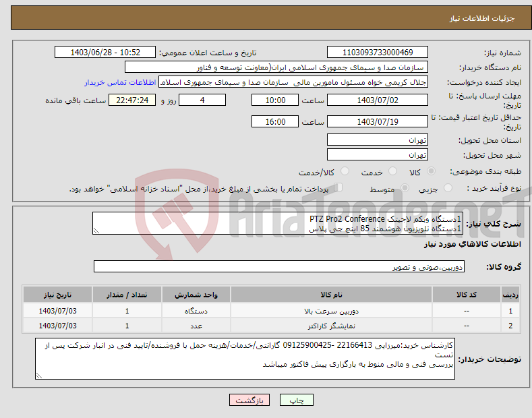Click the نوع فرآیند خرید label
The height and width of the screenshot is (418, 532).
click(494, 188)
